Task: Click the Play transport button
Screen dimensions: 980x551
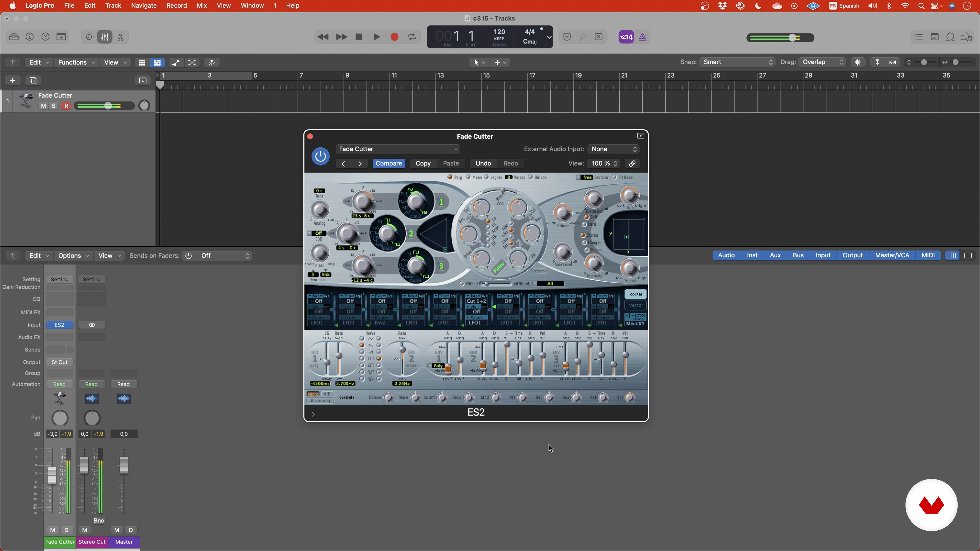Action: click(377, 37)
